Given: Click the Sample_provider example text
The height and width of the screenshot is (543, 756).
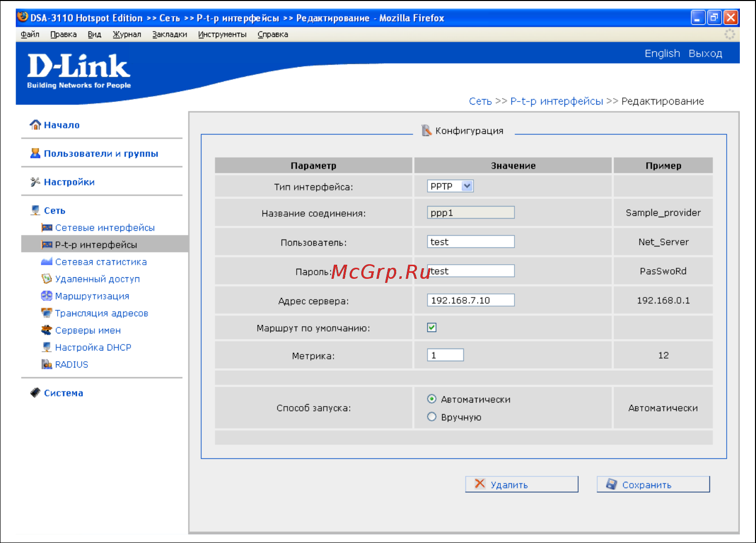Looking at the screenshot, I should click(663, 213).
